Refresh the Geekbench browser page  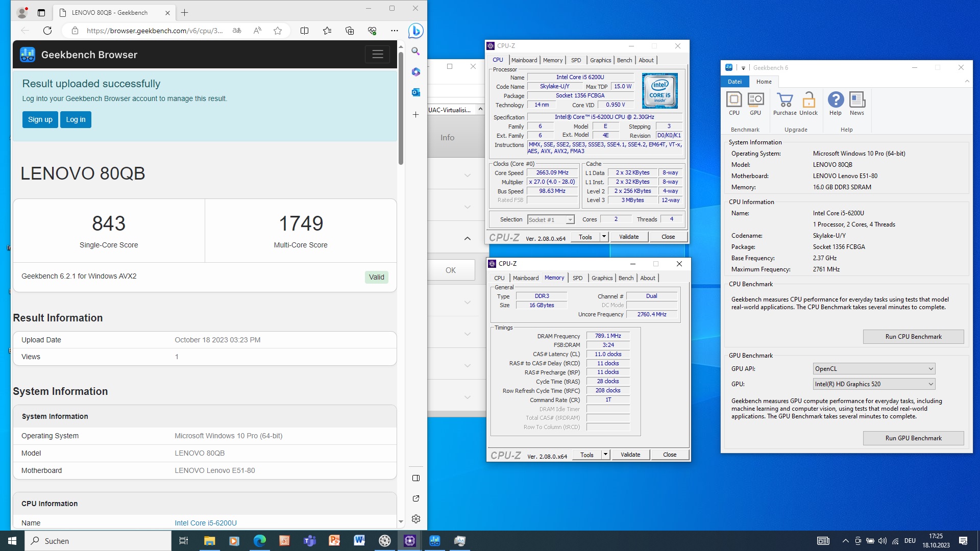point(47,31)
